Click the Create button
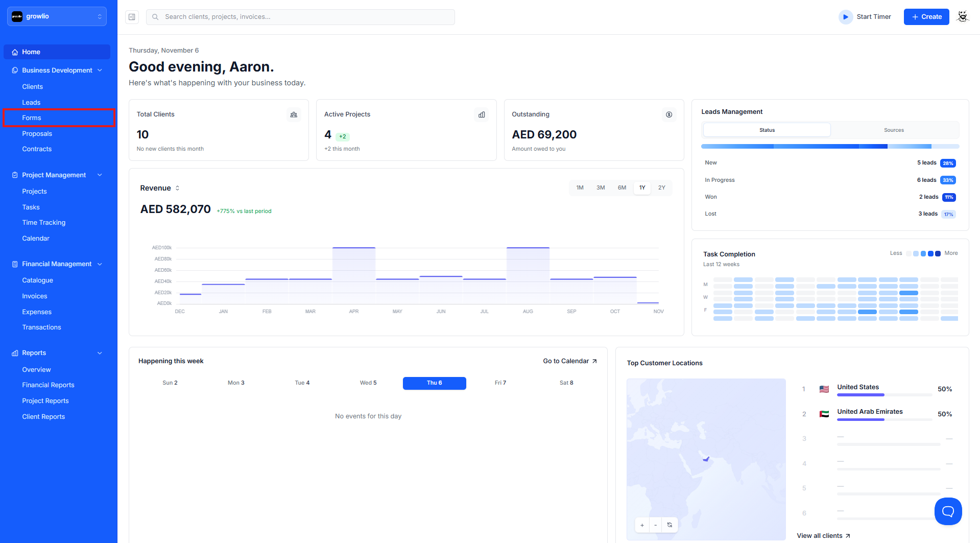980x543 pixels. tap(926, 17)
